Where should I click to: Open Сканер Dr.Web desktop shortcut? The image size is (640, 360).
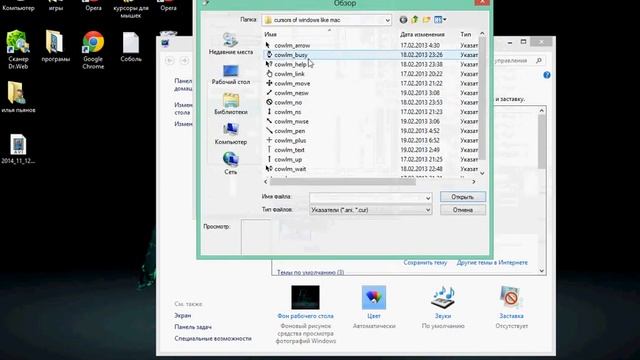pos(18,49)
